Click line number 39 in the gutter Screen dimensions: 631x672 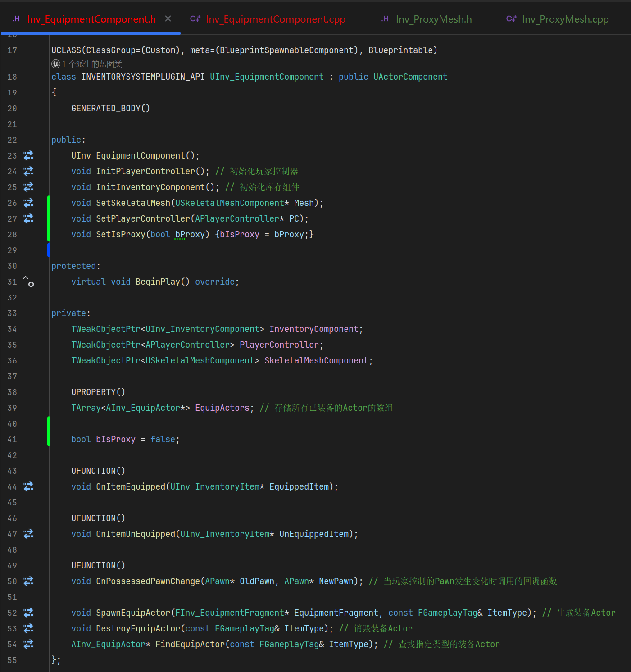point(12,408)
